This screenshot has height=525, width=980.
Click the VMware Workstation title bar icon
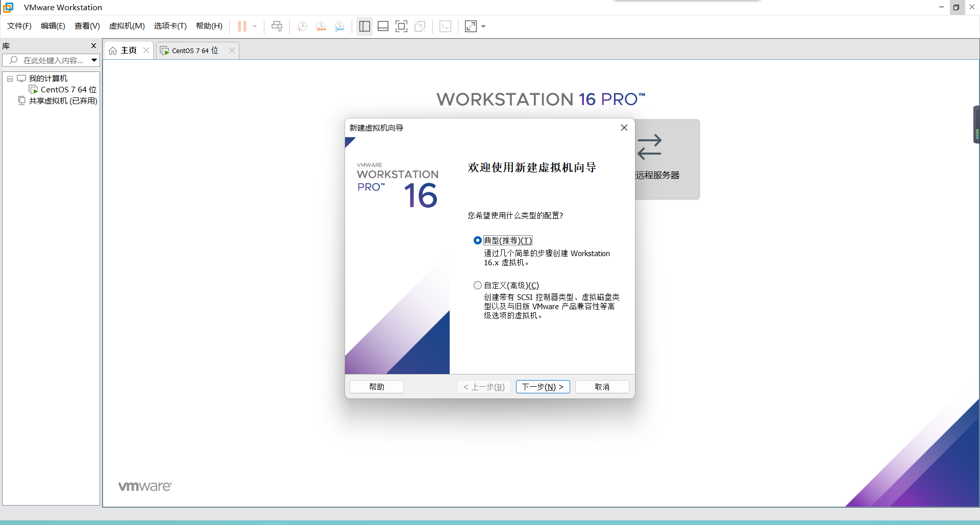click(9, 7)
